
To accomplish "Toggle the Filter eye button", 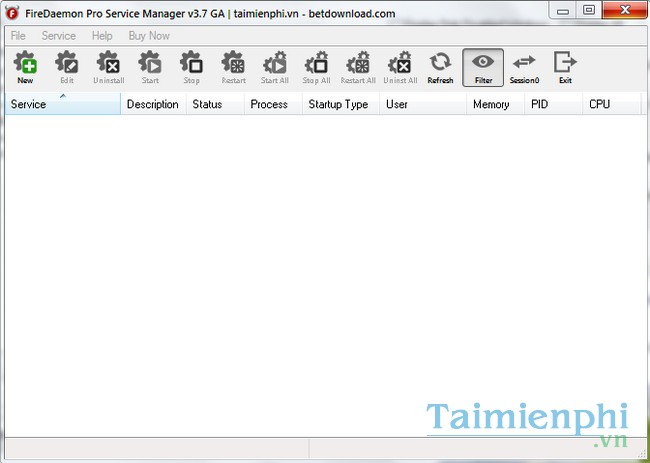I will (483, 67).
